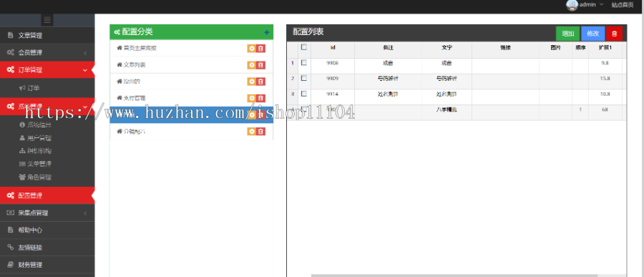Image resolution: width=644 pixels, height=277 pixels.
Task: Check the box for row Id 9909
Action: [x=304, y=78]
